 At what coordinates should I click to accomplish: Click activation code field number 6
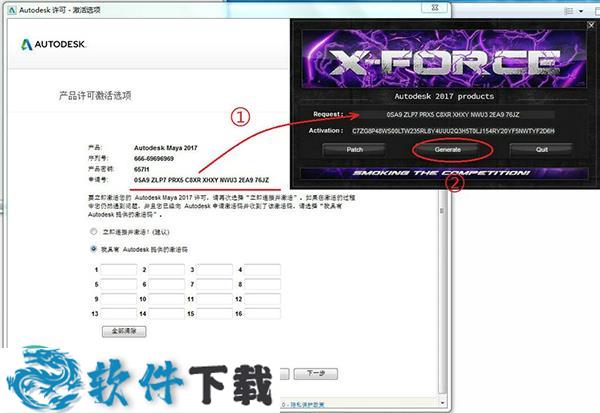(166, 284)
